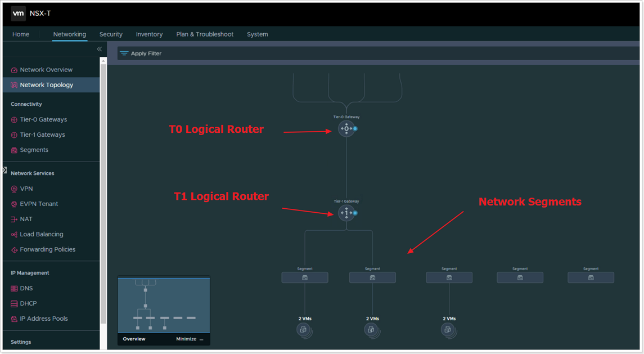
Task: Click the Tier-1 Gateways sidebar icon
Action: click(14, 135)
